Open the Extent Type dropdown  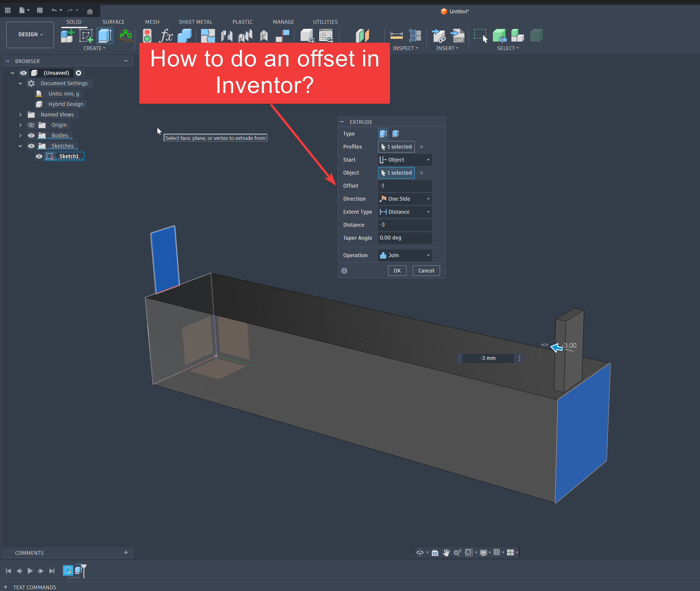tap(405, 212)
